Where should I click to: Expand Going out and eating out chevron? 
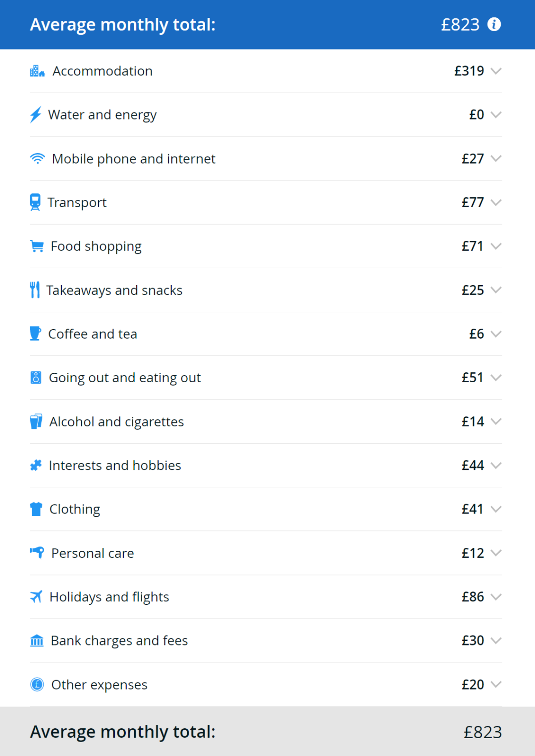pyautogui.click(x=496, y=378)
